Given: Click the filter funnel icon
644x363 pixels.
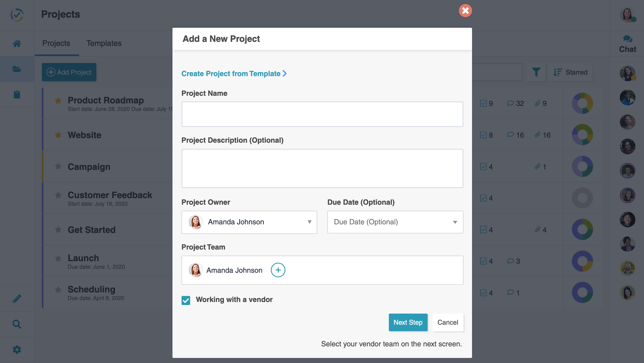Looking at the screenshot, I should pyautogui.click(x=536, y=72).
